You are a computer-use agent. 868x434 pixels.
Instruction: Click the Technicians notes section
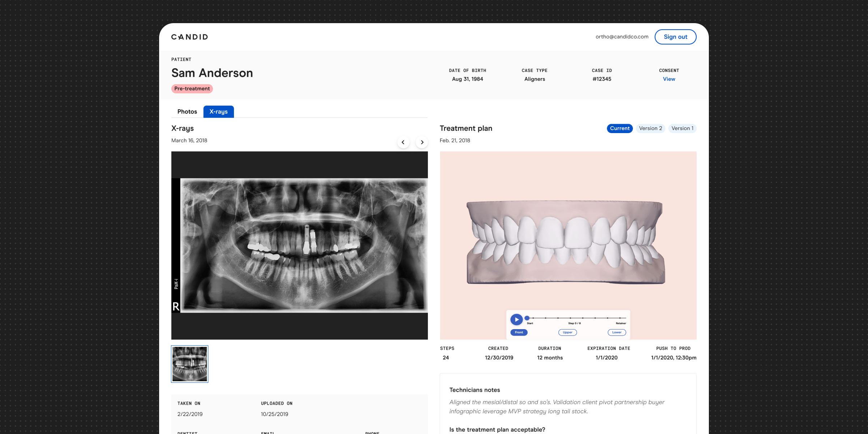click(475, 390)
